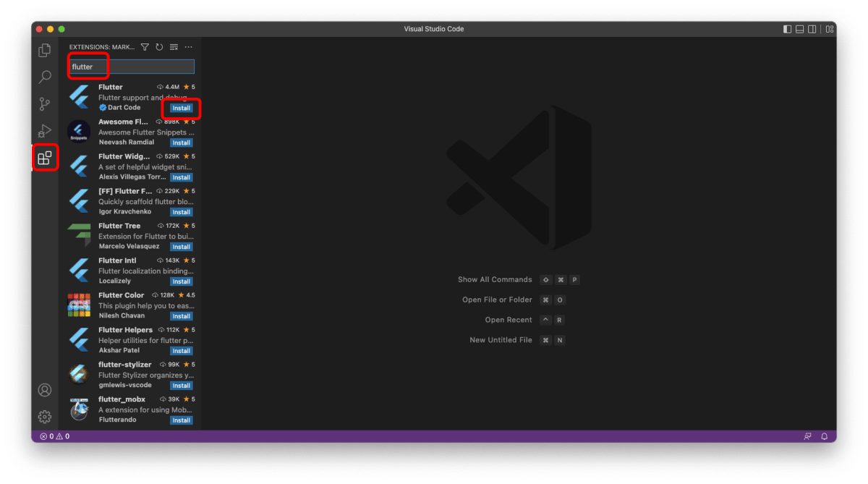
Task: Open Customize Layout icon
Action: [830, 29]
